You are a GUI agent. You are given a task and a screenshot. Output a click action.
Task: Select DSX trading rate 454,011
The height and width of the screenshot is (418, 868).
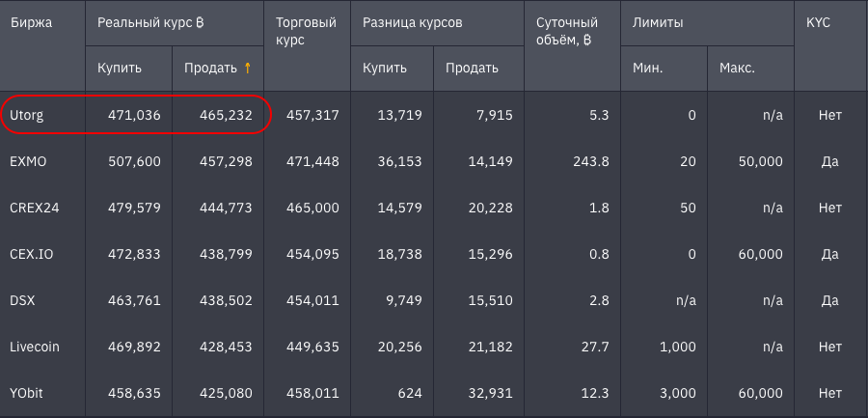tap(312, 300)
